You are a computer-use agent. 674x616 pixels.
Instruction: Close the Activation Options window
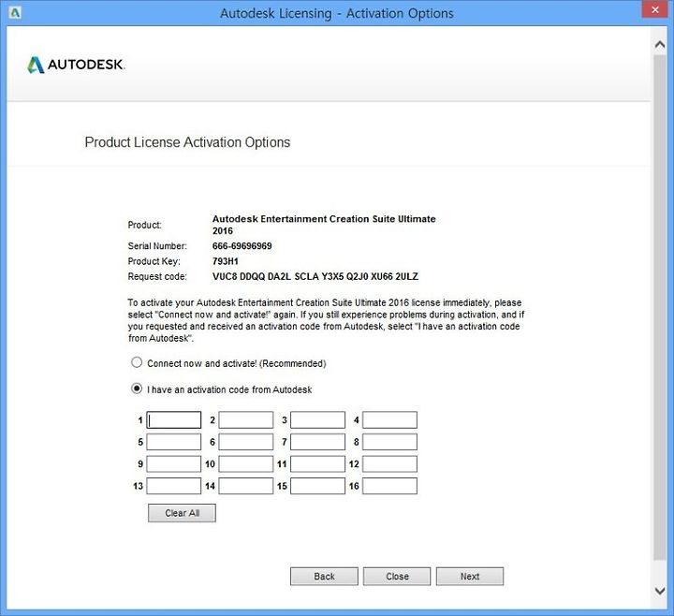[654, 9]
